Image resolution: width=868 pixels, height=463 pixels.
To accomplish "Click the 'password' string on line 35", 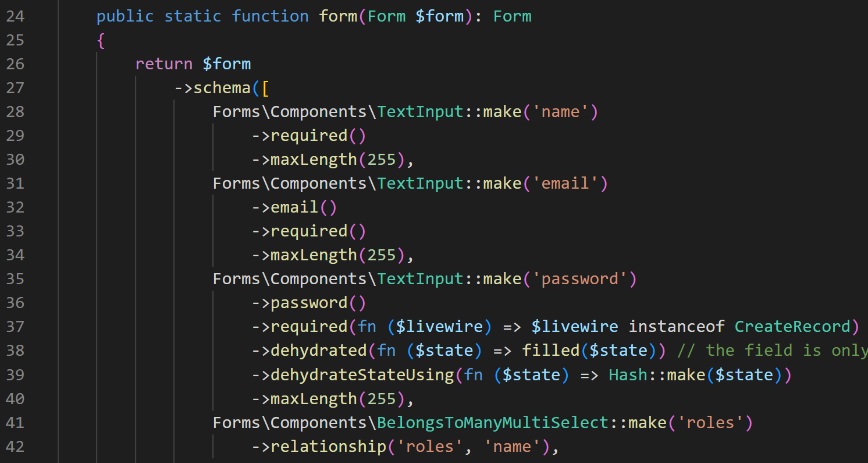I will [579, 279].
